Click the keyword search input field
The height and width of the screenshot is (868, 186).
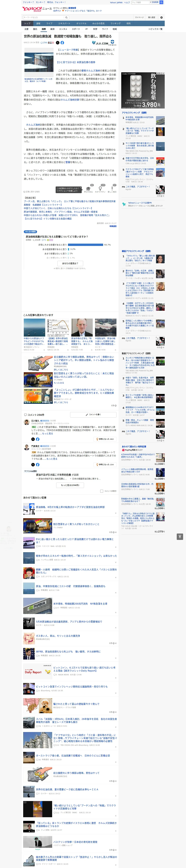43,17
